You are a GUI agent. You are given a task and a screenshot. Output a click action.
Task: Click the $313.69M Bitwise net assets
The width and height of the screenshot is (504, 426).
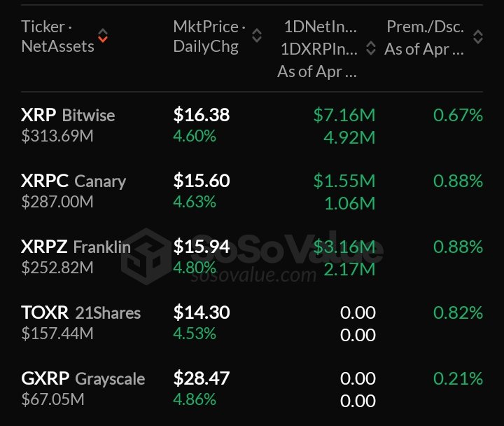point(57,135)
